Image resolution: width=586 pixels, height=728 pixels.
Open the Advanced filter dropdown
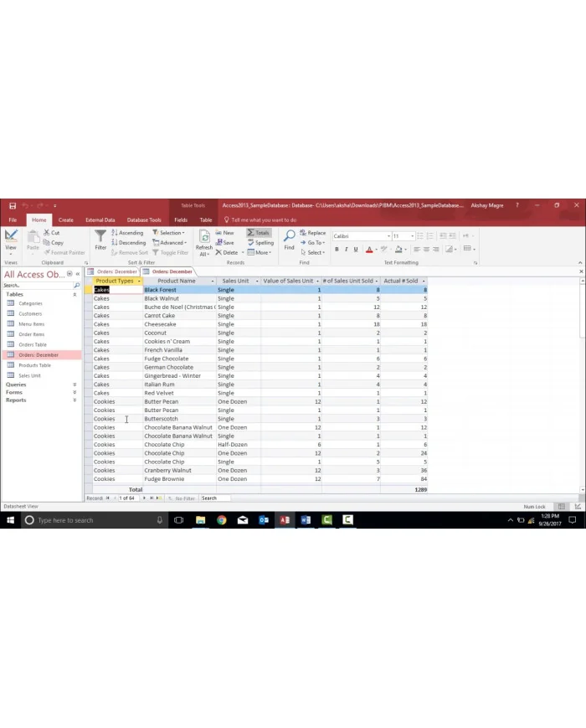pyautogui.click(x=170, y=243)
